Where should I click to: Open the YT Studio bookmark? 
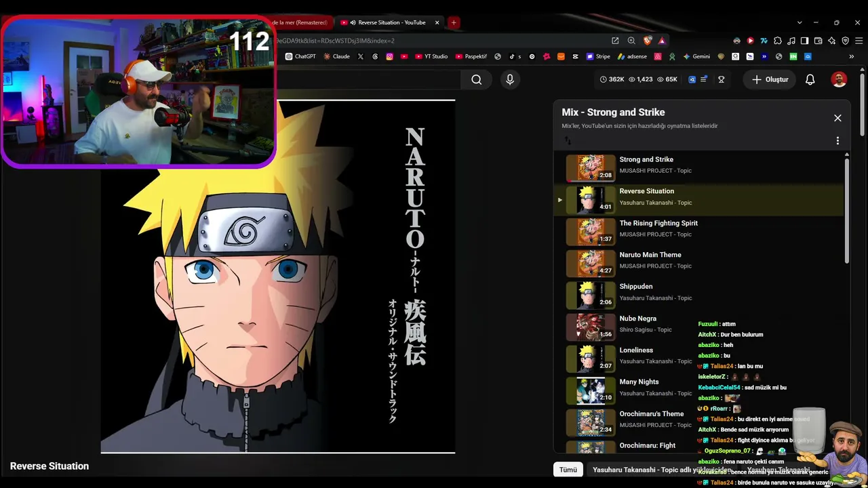(431, 56)
